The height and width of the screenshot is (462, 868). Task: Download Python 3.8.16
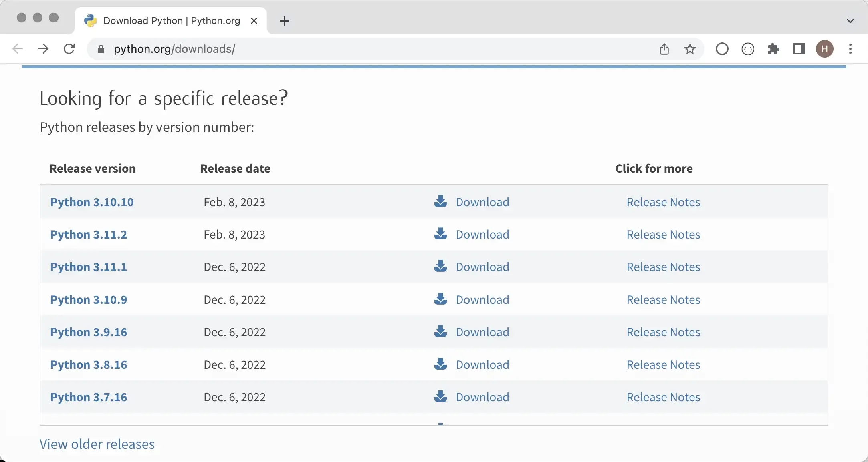point(482,364)
